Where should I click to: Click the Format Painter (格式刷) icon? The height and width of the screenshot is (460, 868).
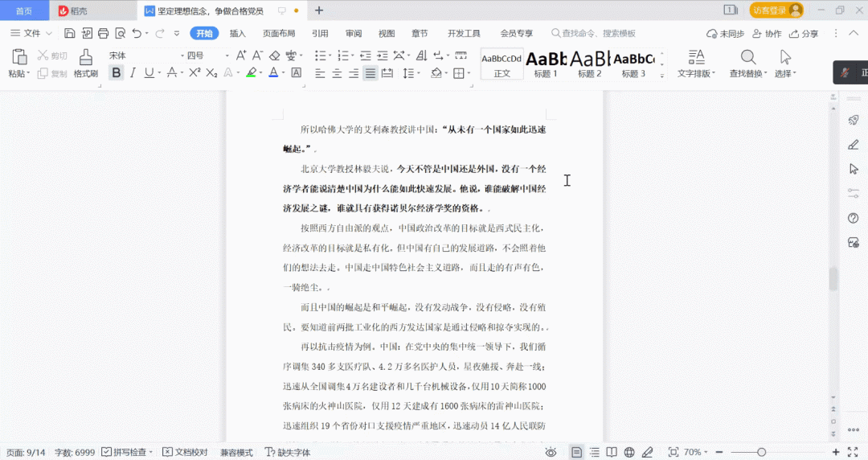click(x=85, y=57)
